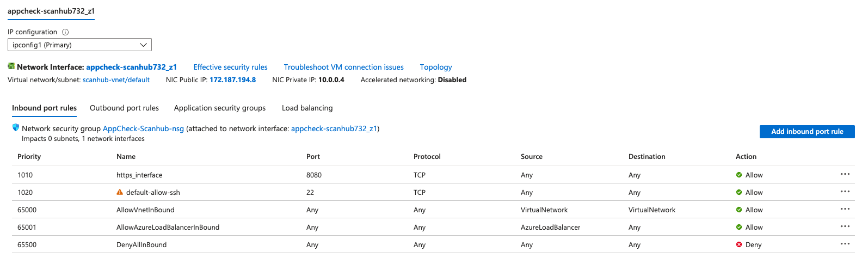Open the ellipsis menu for the AllowAzureLoadBalancerInBound rule

click(x=845, y=226)
